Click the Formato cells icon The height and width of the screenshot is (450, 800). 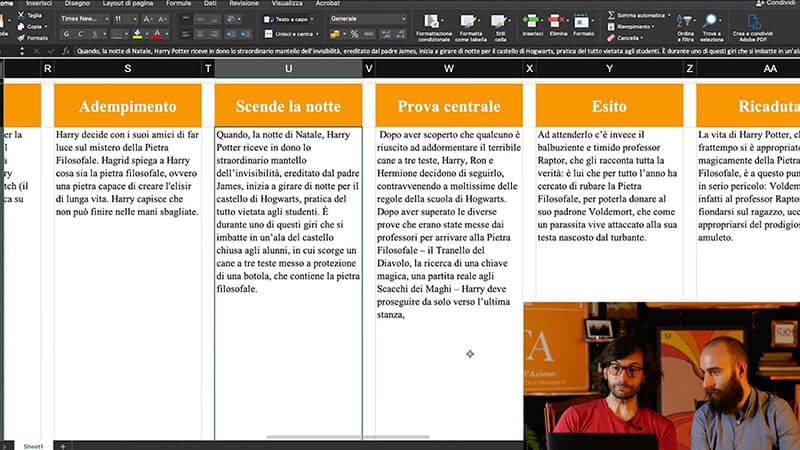click(x=582, y=21)
